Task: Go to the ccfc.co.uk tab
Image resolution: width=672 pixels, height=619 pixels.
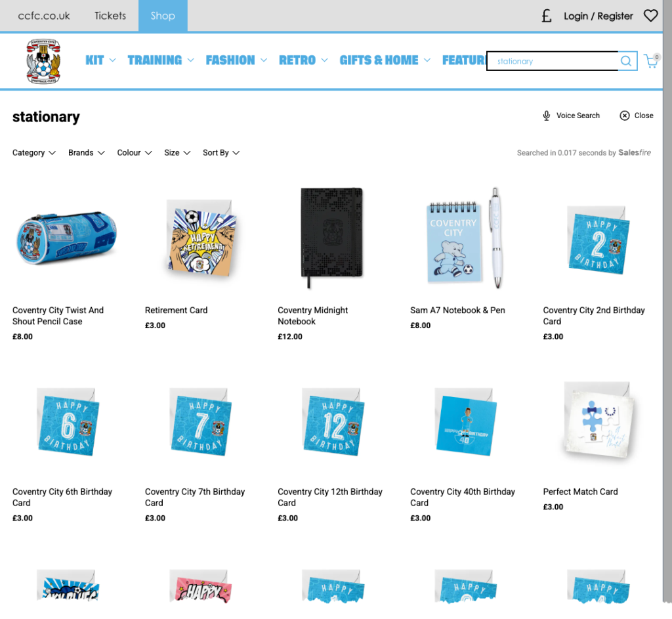Action: pos(44,16)
